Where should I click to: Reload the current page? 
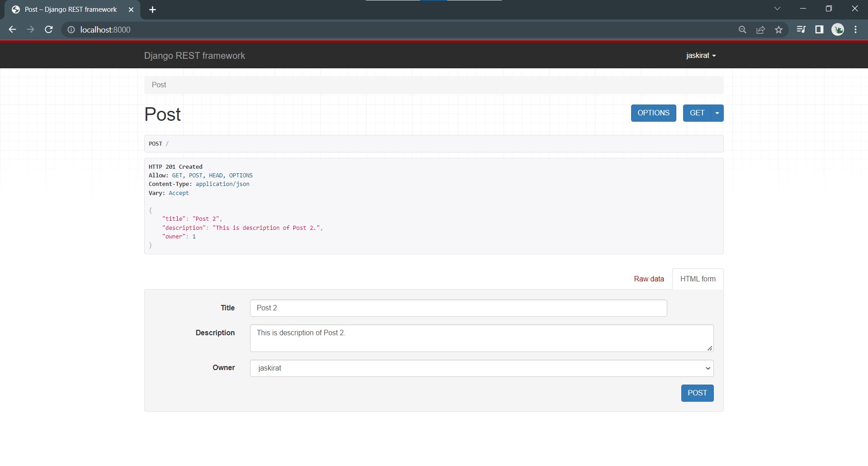coord(49,29)
